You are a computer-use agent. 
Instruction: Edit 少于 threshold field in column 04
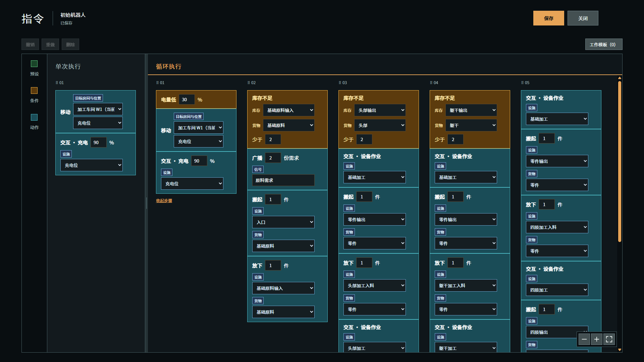[455, 139]
